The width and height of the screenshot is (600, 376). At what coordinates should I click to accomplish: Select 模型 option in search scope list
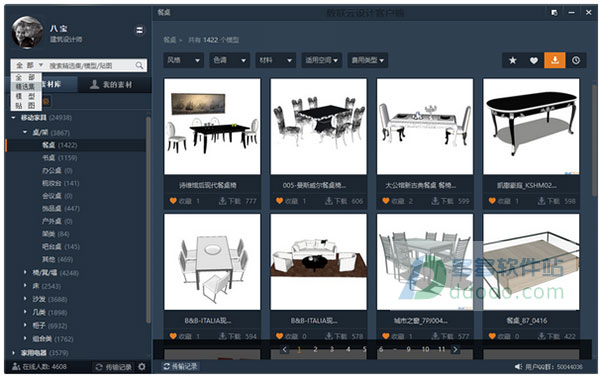point(25,96)
